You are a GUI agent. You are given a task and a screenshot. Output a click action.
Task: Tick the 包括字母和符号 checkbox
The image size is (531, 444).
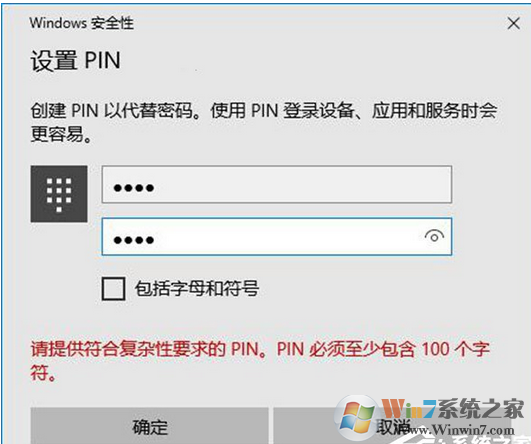coord(113,289)
